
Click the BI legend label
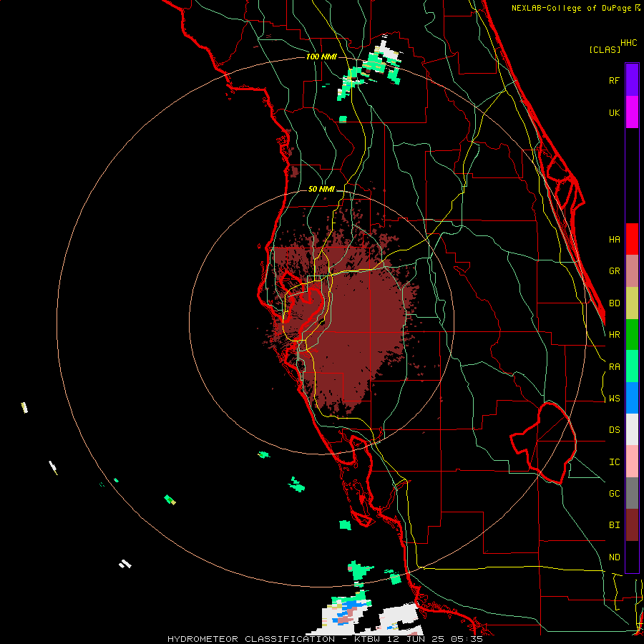(x=614, y=525)
